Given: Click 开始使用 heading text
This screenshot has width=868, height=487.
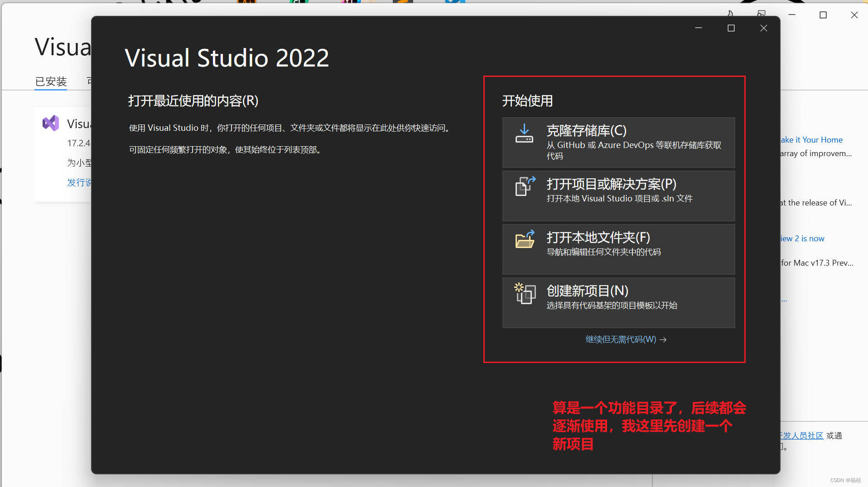Looking at the screenshot, I should [x=527, y=101].
